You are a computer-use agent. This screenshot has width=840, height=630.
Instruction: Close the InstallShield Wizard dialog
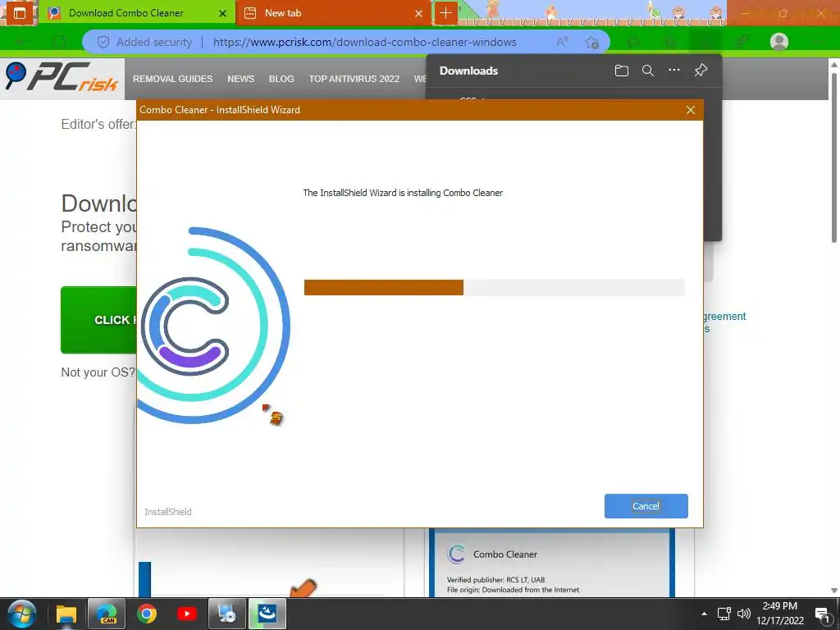pyautogui.click(x=691, y=110)
